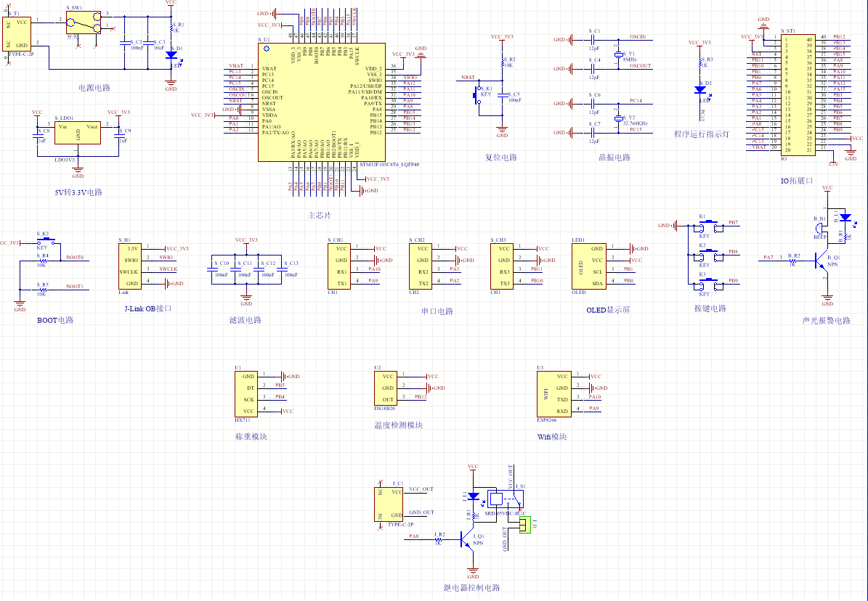This screenshot has width=868, height=601.
Task: Click the 程序运行指示灯 label
Action: [x=702, y=134]
